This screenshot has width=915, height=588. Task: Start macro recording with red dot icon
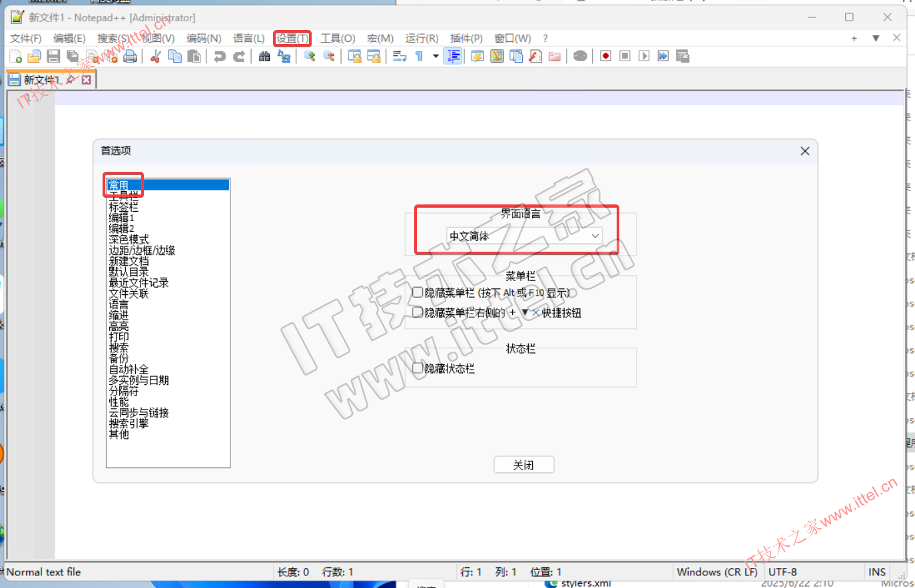click(605, 57)
